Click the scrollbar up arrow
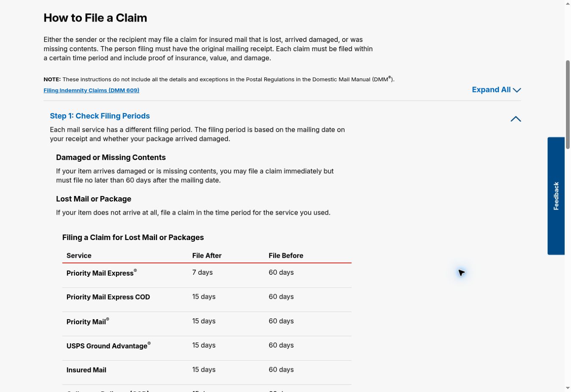The height and width of the screenshot is (392, 571). pyautogui.click(x=568, y=4)
